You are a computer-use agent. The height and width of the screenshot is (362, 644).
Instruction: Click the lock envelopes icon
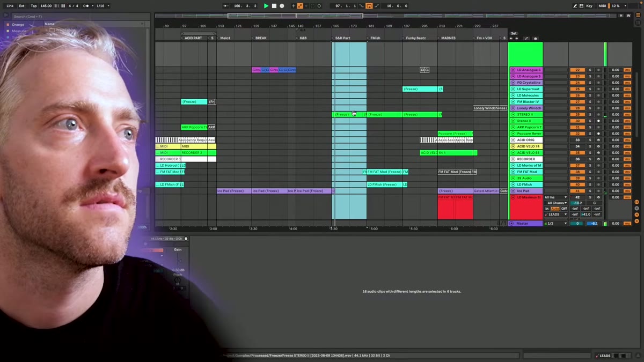click(535, 39)
